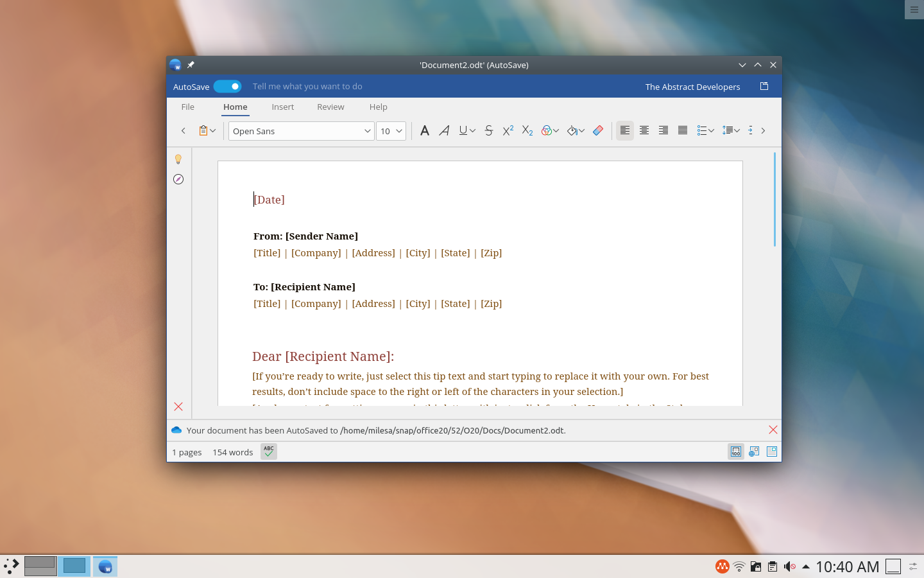Center align the text

[644, 130]
